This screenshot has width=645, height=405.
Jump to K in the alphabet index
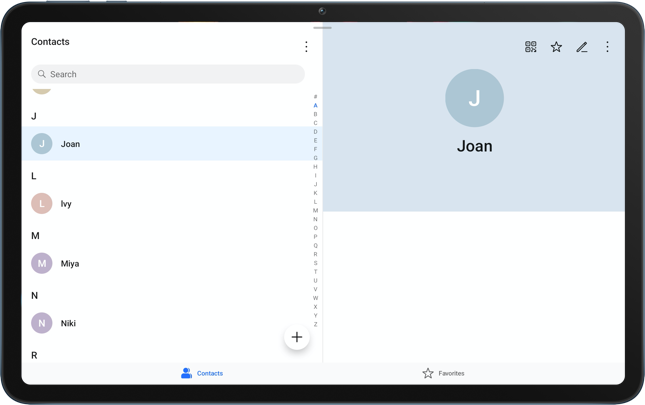(316, 193)
